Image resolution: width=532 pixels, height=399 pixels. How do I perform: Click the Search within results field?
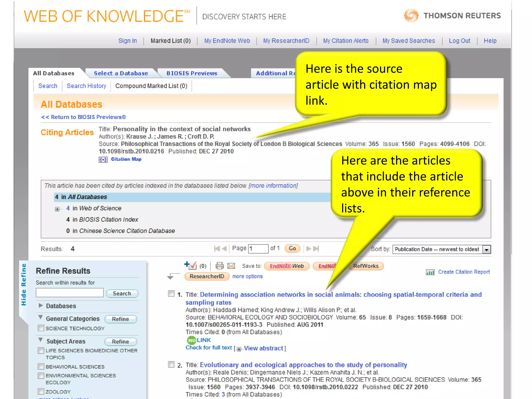point(70,293)
